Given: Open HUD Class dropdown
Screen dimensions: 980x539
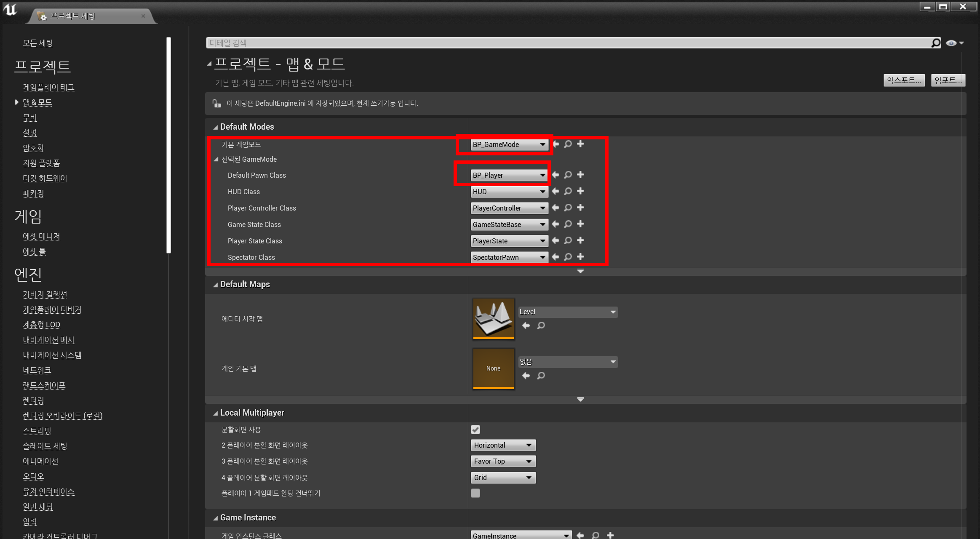Looking at the screenshot, I should click(509, 192).
